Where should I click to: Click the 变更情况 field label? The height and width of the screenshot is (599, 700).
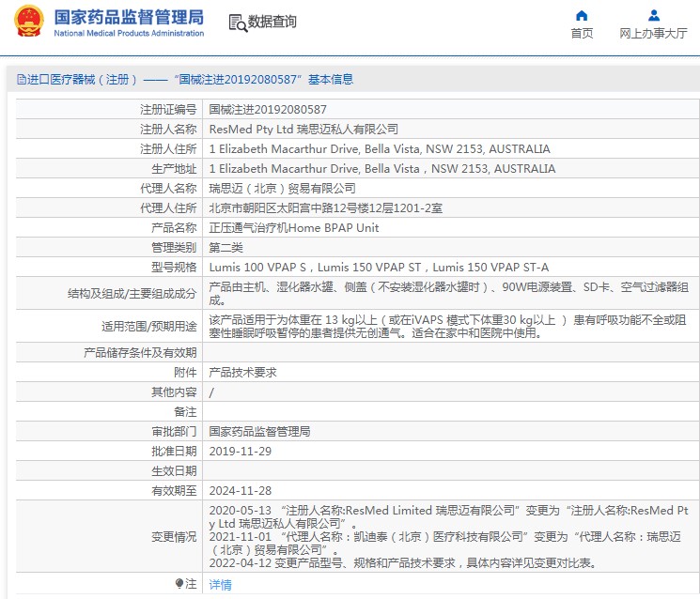(174, 536)
